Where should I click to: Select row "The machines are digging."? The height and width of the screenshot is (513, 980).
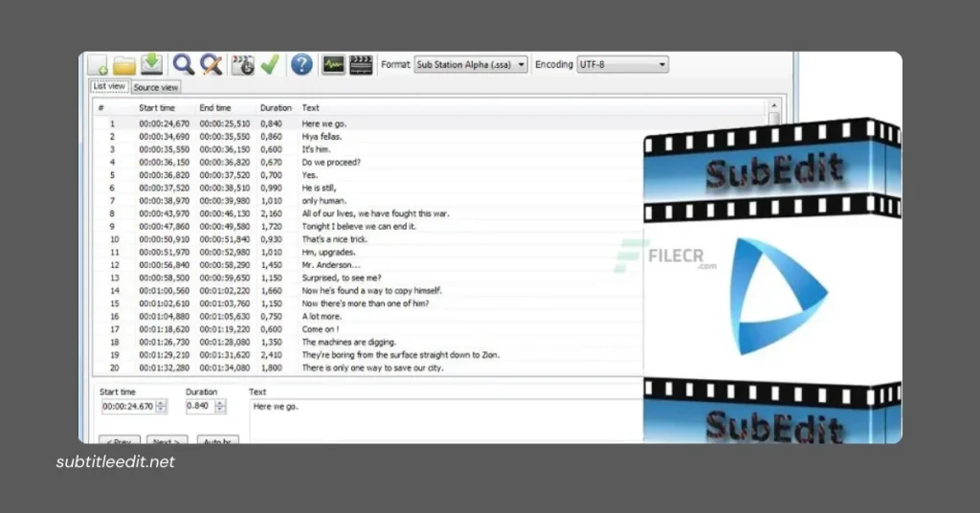pyautogui.click(x=368, y=342)
